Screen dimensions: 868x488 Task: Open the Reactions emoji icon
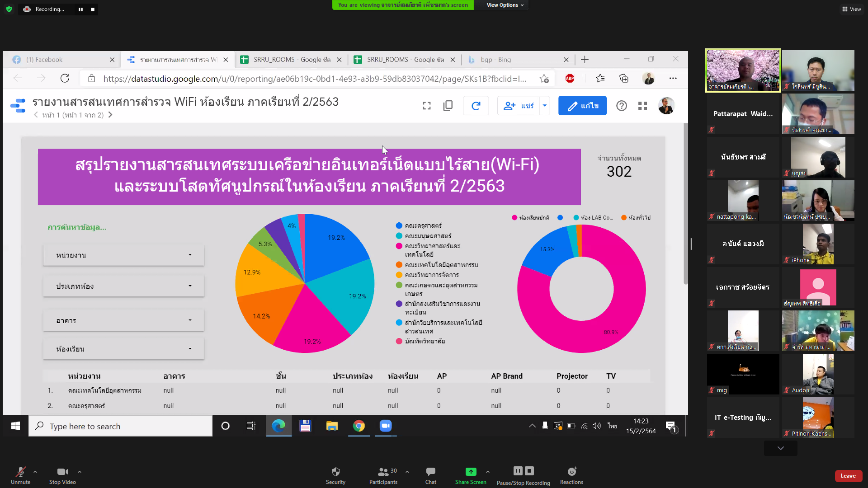pyautogui.click(x=571, y=472)
